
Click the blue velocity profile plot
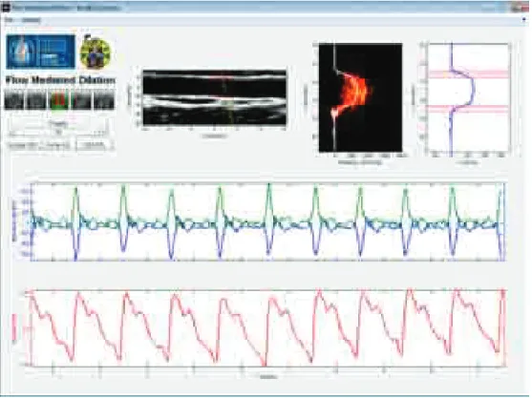[x=469, y=97]
